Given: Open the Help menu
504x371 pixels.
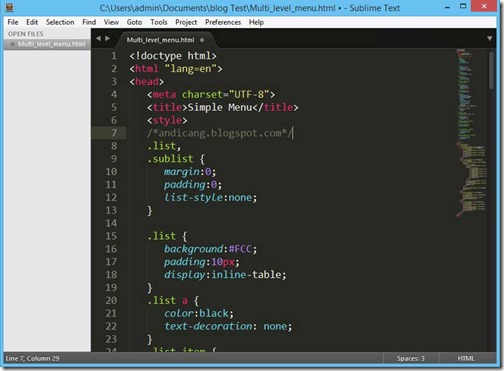Looking at the screenshot, I should (256, 22).
